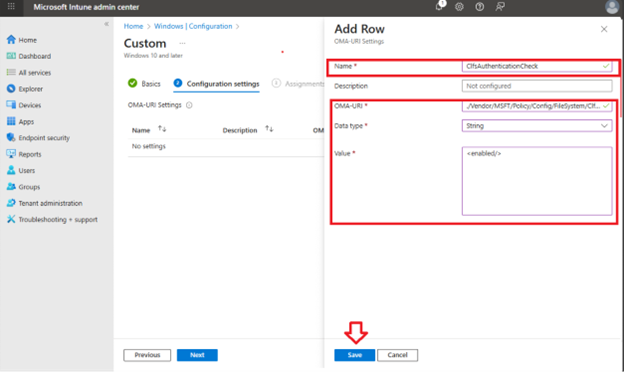The width and height of the screenshot is (624, 372).
Task: Go to Home in sidebar
Action: point(22,40)
